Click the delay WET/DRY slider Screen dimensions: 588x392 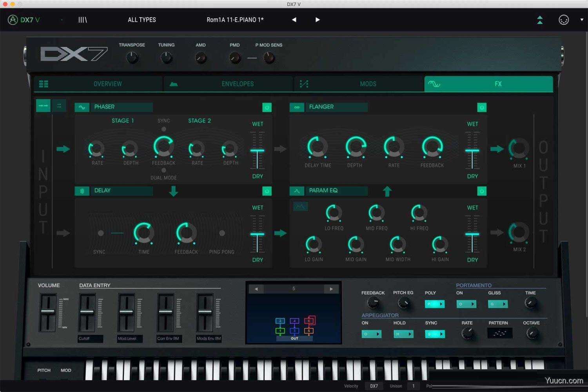[x=258, y=234]
